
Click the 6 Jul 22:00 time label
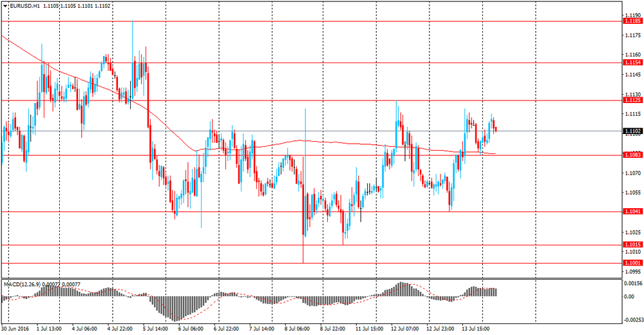coord(227,329)
